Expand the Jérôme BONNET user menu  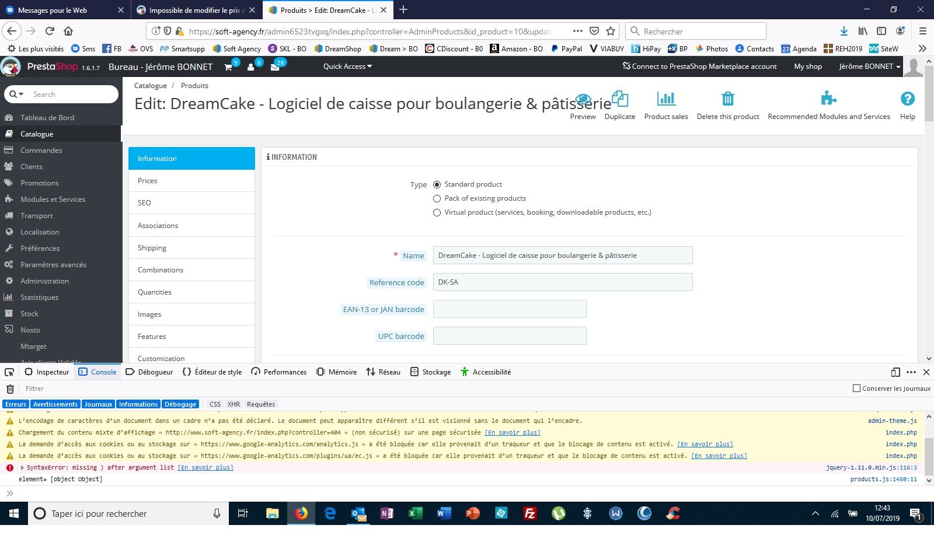(x=869, y=66)
